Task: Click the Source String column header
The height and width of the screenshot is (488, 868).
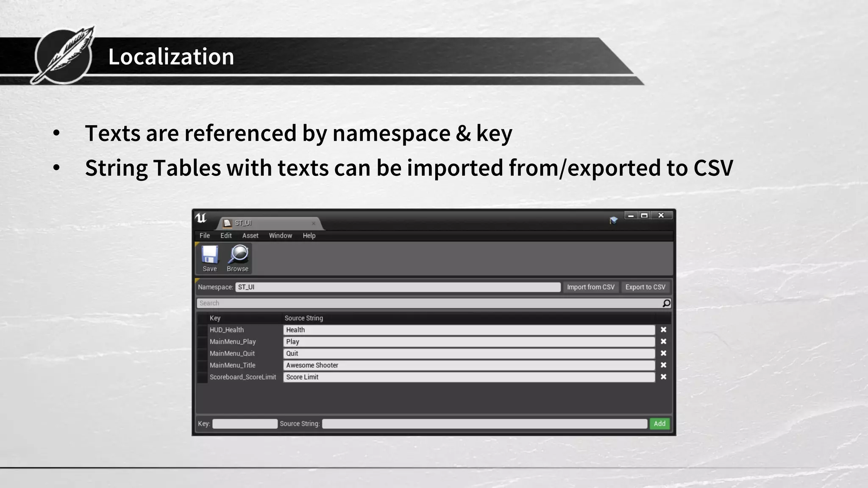Action: tap(304, 318)
